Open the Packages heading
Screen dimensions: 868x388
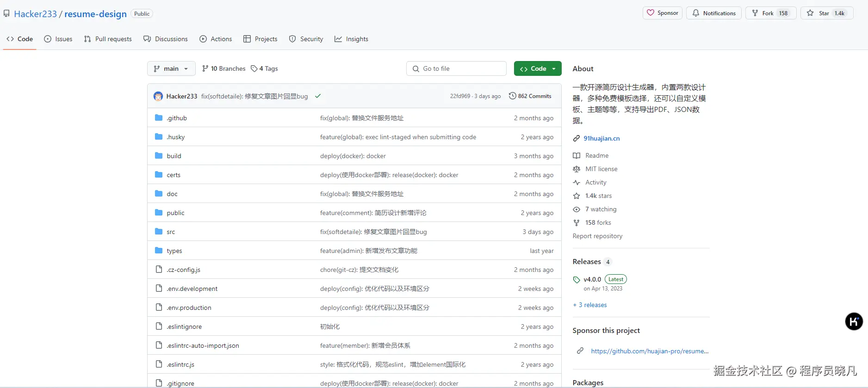(588, 382)
